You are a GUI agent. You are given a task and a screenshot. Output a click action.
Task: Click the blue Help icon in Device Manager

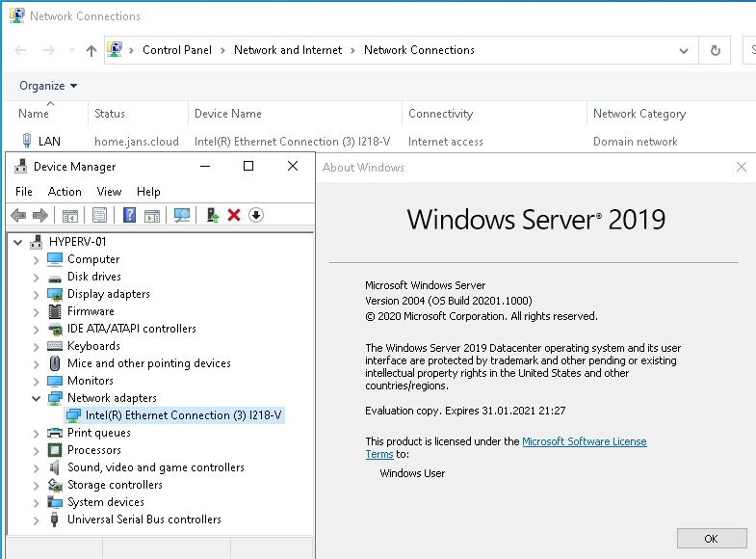[x=129, y=215]
